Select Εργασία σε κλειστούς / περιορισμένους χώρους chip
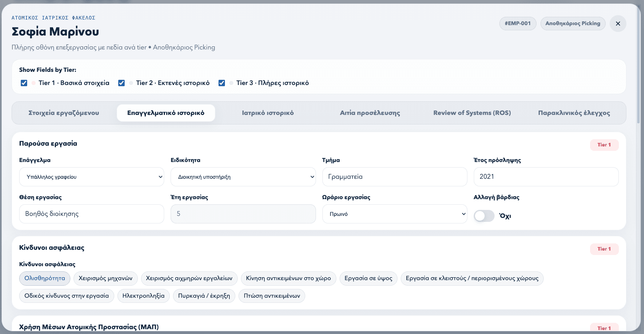The height and width of the screenshot is (334, 644). [472, 279]
